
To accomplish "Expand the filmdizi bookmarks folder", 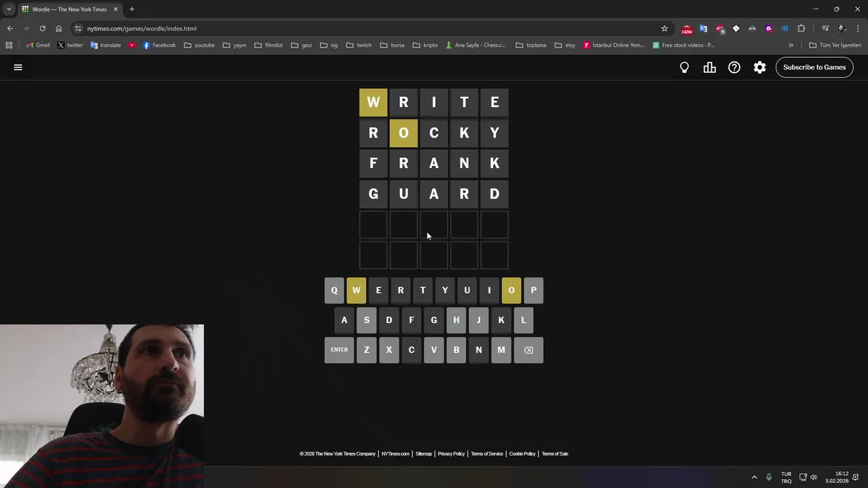I will (269, 45).
